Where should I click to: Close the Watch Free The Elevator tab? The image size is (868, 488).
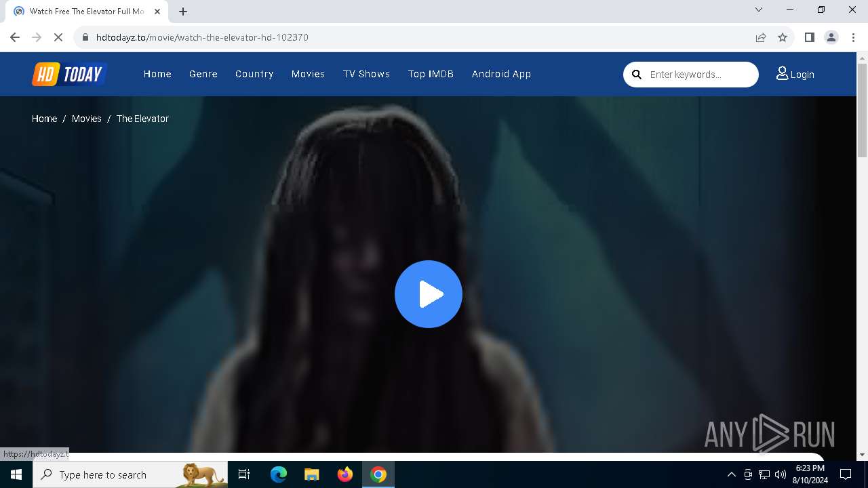[158, 12]
